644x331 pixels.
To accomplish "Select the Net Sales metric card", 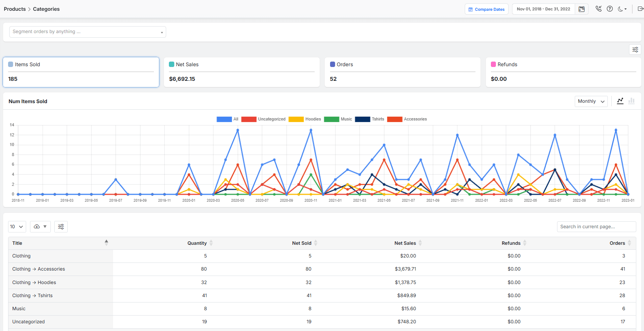I will tap(242, 72).
